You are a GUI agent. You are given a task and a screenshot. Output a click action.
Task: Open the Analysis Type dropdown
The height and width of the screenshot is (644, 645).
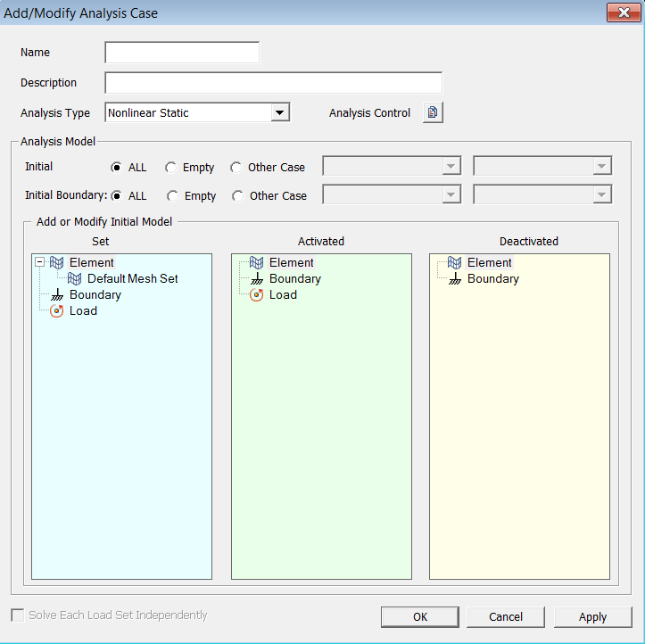point(280,113)
